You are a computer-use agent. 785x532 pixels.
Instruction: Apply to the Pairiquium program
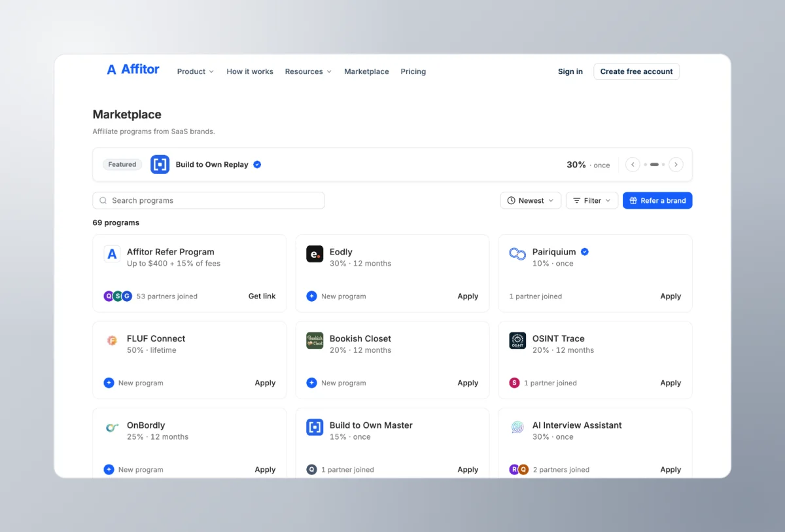point(671,296)
